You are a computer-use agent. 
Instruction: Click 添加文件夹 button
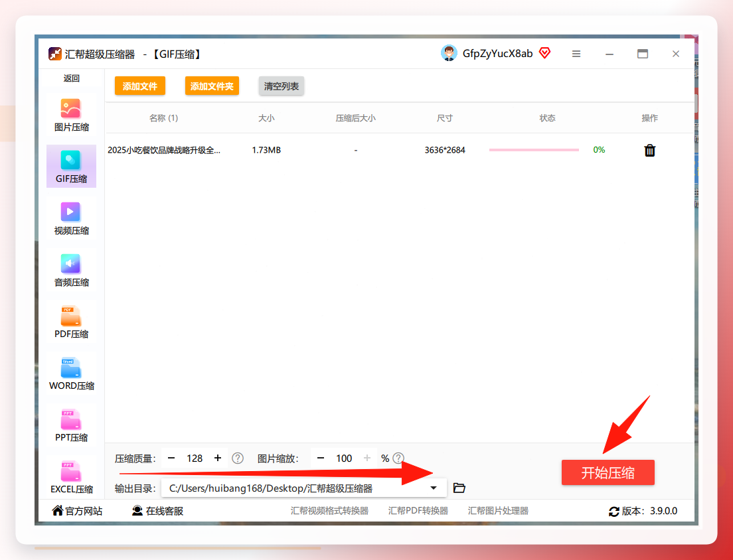212,86
